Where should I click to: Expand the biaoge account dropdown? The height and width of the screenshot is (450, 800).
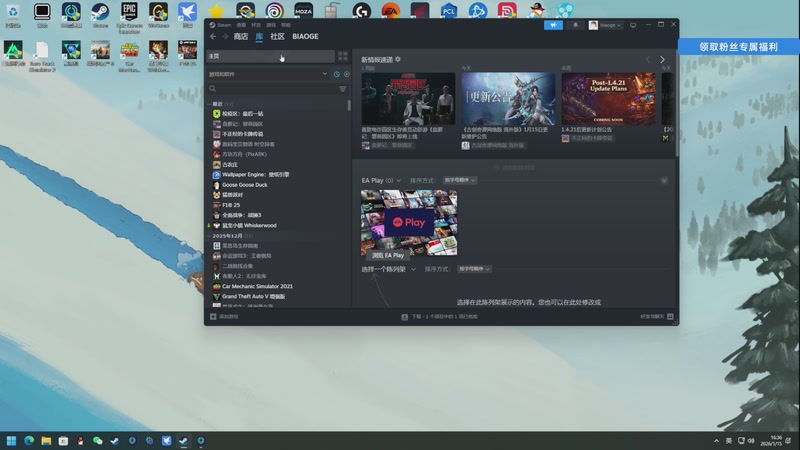(605, 24)
